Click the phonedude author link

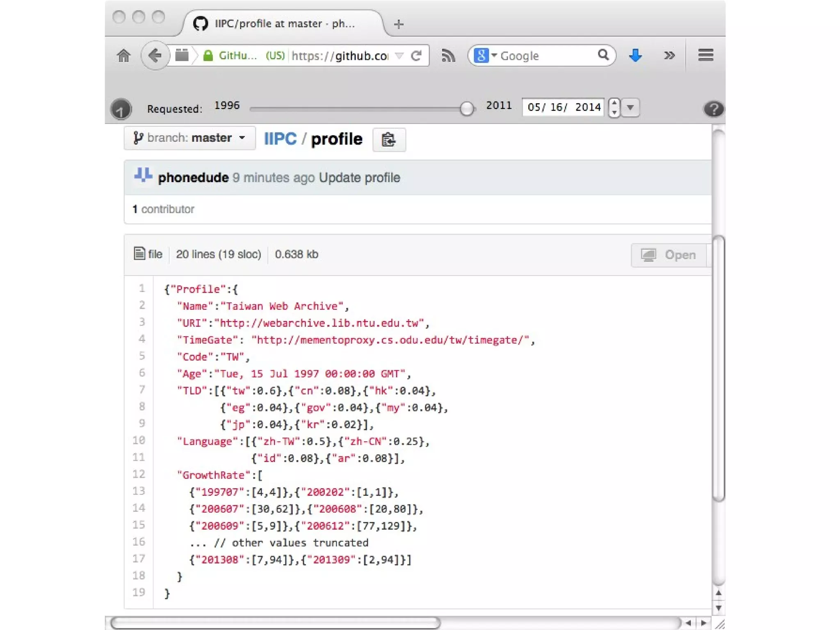point(193,178)
